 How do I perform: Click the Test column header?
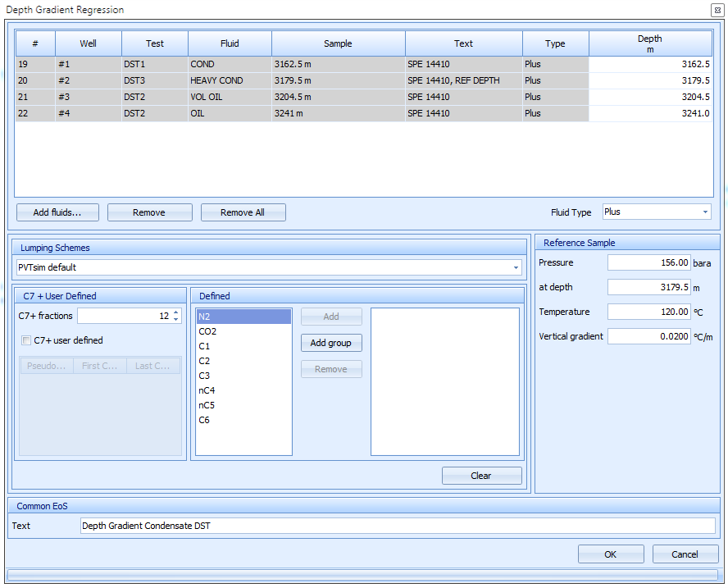pyautogui.click(x=155, y=43)
